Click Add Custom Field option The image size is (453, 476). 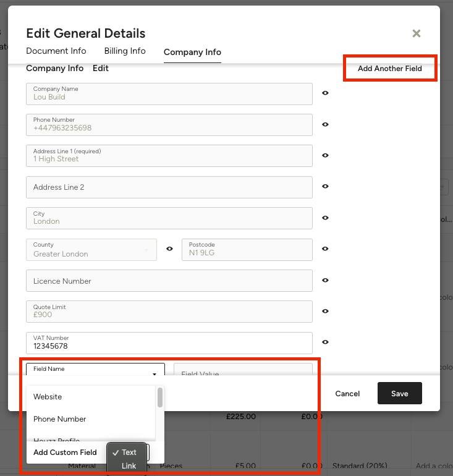click(x=65, y=453)
